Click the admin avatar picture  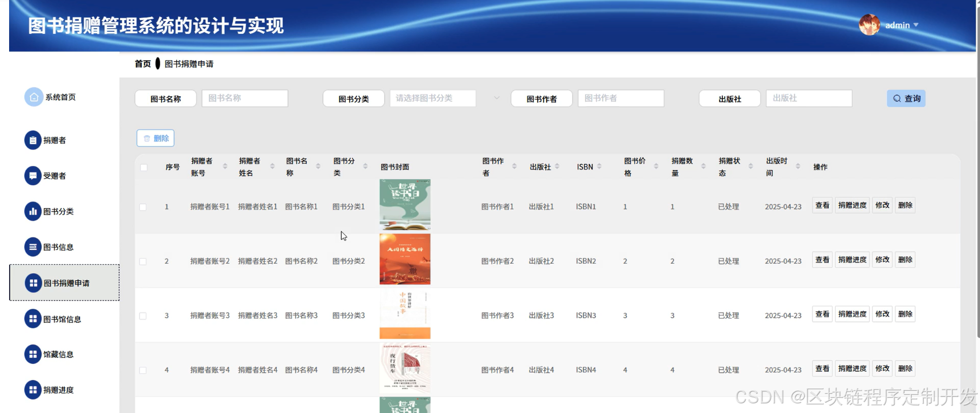(x=869, y=25)
